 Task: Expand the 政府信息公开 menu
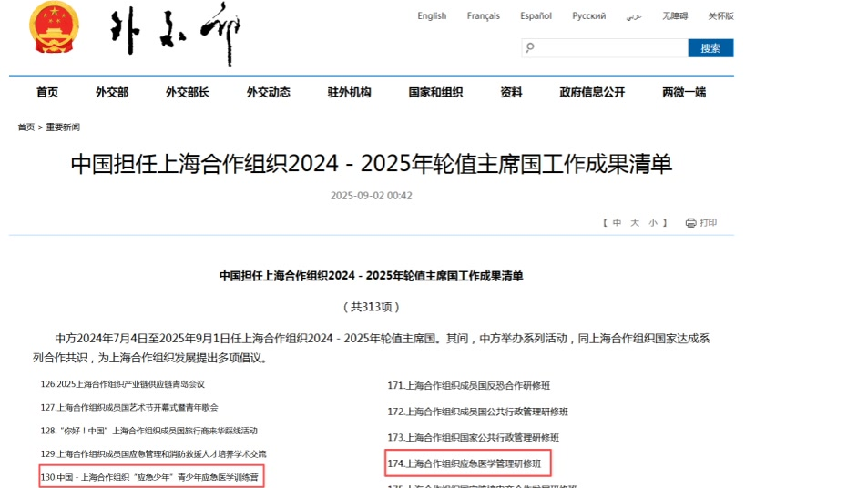[x=592, y=92]
